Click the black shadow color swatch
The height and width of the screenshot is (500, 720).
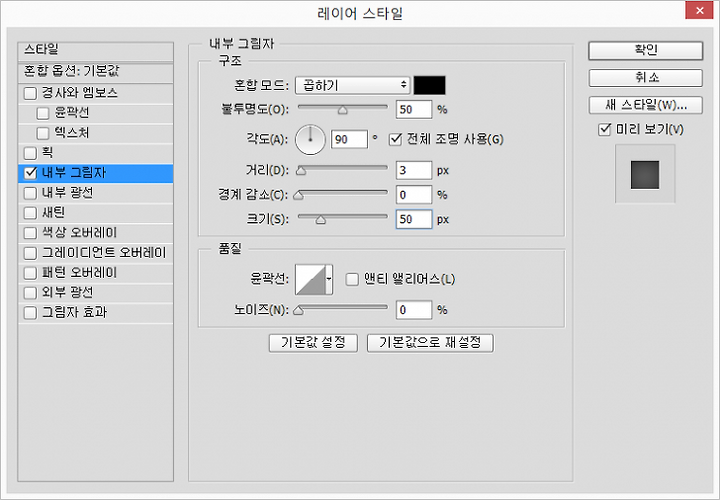(429, 85)
